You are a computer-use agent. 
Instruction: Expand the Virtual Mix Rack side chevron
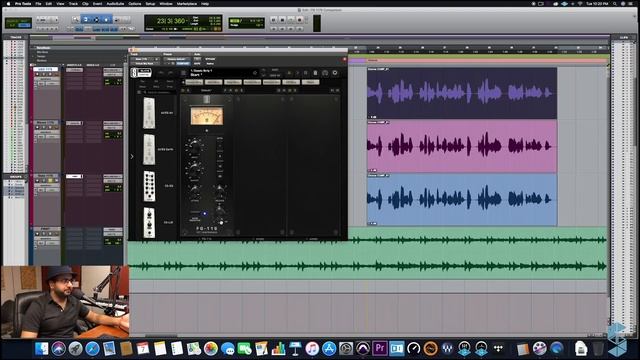pyautogui.click(x=132, y=156)
